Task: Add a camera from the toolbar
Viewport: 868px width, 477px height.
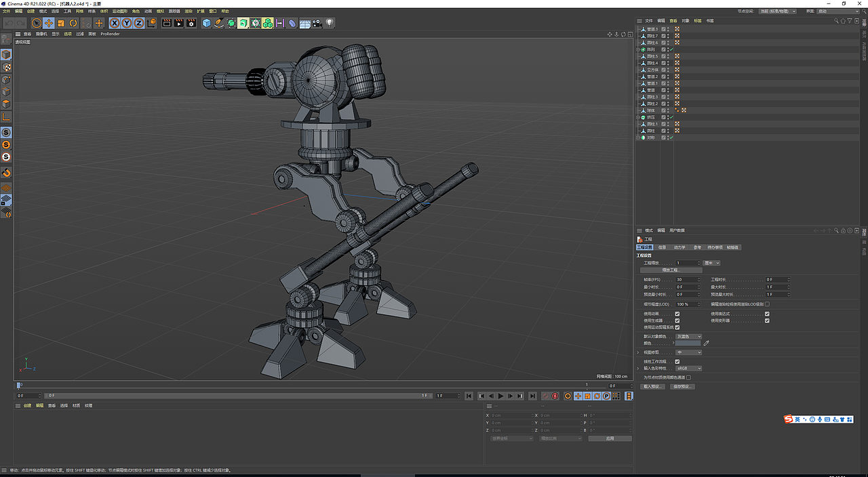Action: pyautogui.click(x=316, y=23)
